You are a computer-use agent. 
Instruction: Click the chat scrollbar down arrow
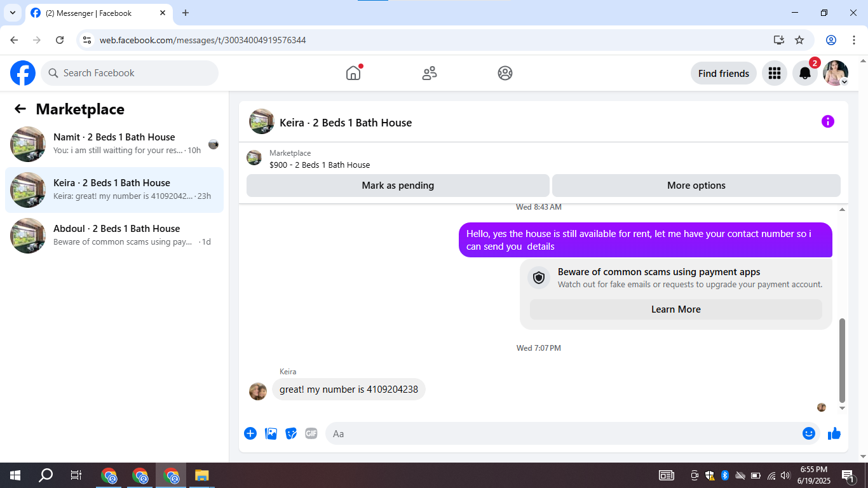click(843, 408)
